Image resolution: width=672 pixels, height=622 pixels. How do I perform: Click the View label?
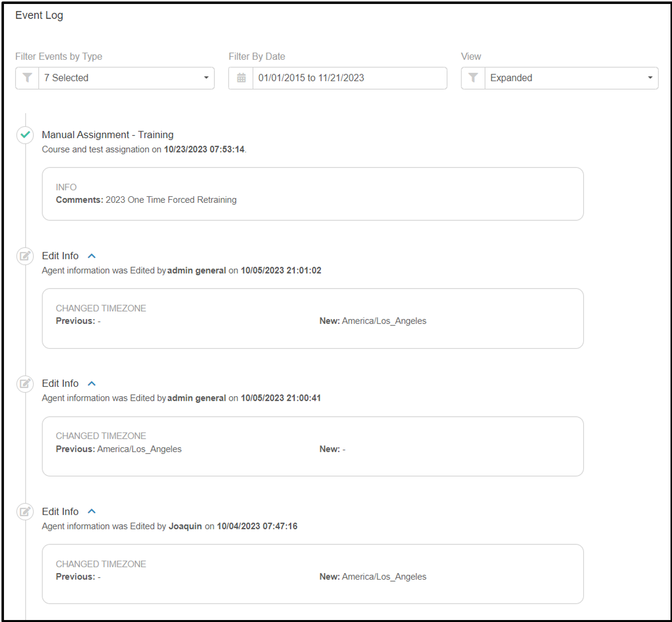pos(471,56)
